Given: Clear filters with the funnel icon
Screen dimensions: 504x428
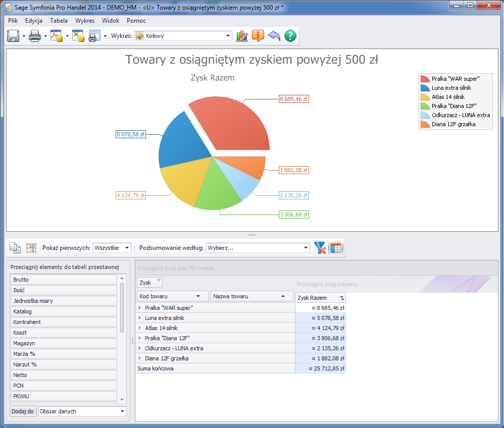Looking at the screenshot, I should [x=320, y=248].
